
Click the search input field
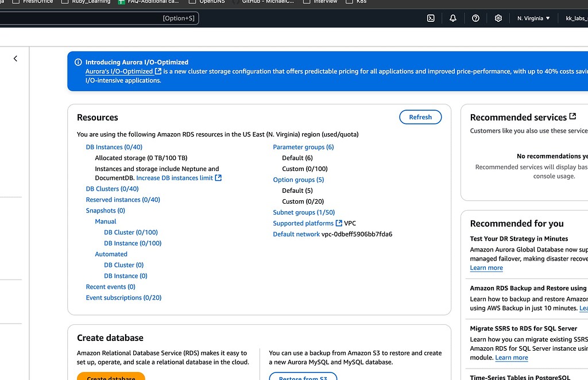(98, 18)
